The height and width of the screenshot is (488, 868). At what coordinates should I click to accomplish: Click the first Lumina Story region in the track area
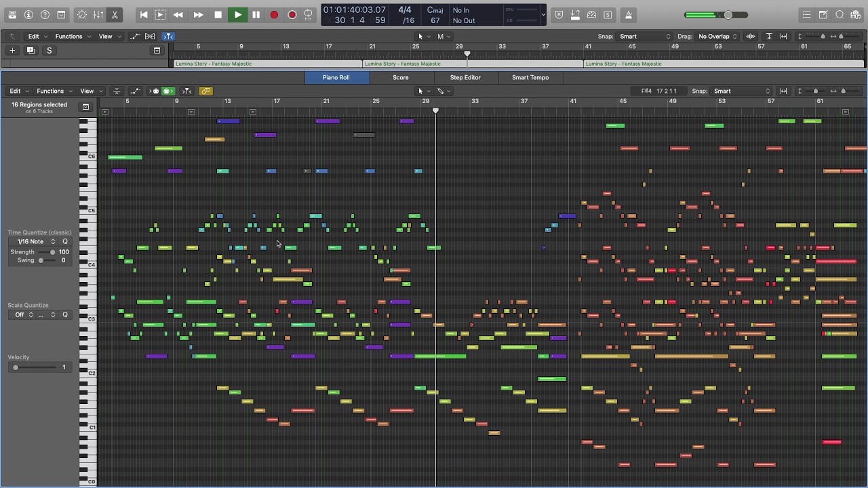[267, 64]
